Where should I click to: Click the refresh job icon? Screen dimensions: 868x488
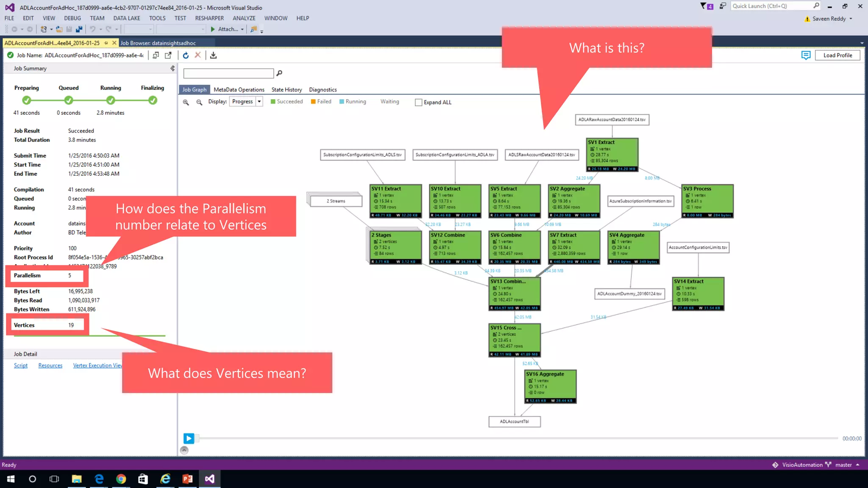pos(186,55)
